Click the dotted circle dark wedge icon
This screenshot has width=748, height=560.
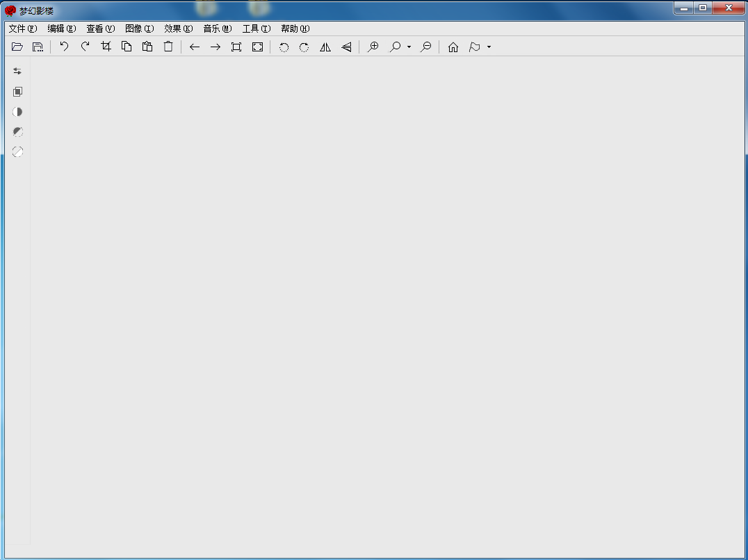[17, 131]
